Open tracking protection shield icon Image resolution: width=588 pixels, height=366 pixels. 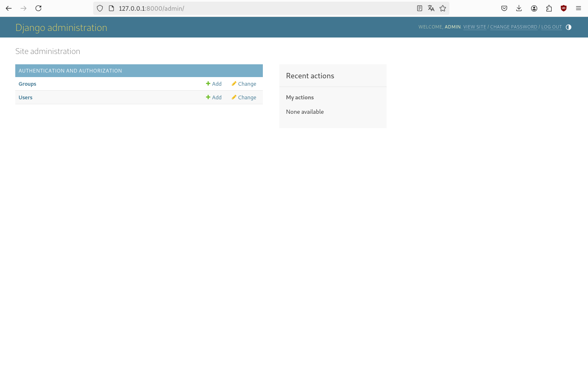coord(100,8)
